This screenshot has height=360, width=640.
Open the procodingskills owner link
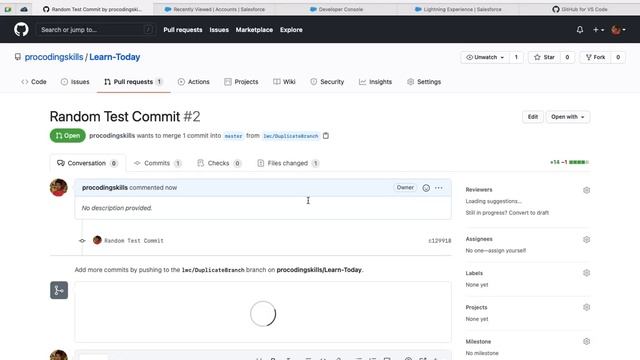pos(54,57)
